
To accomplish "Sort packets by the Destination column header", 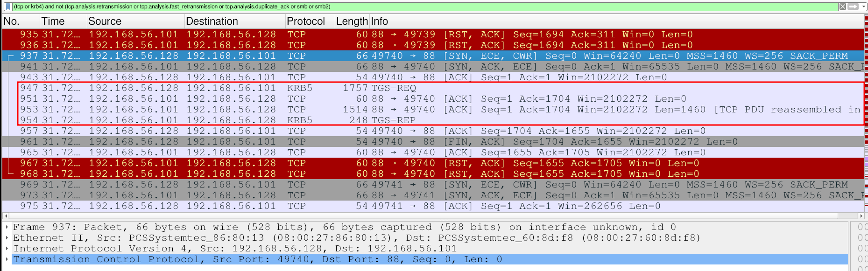I will coord(234,21).
